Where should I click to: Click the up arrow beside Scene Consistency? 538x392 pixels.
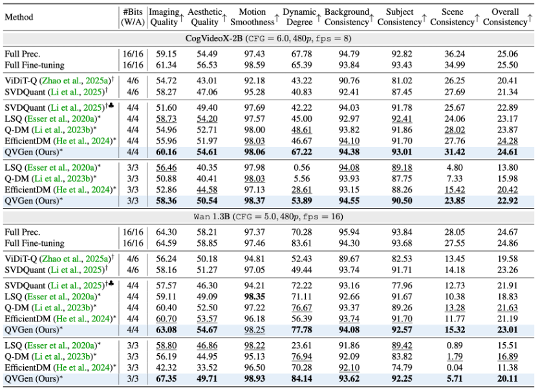pos(479,19)
